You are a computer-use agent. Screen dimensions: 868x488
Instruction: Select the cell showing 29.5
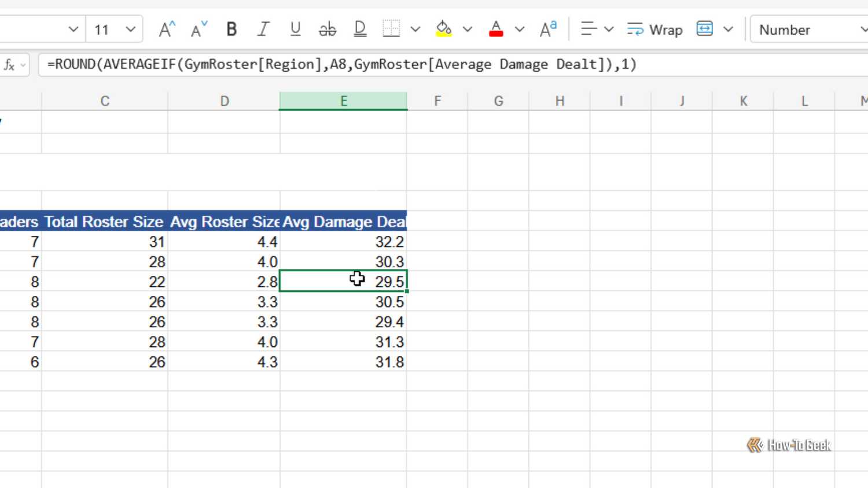tap(344, 282)
